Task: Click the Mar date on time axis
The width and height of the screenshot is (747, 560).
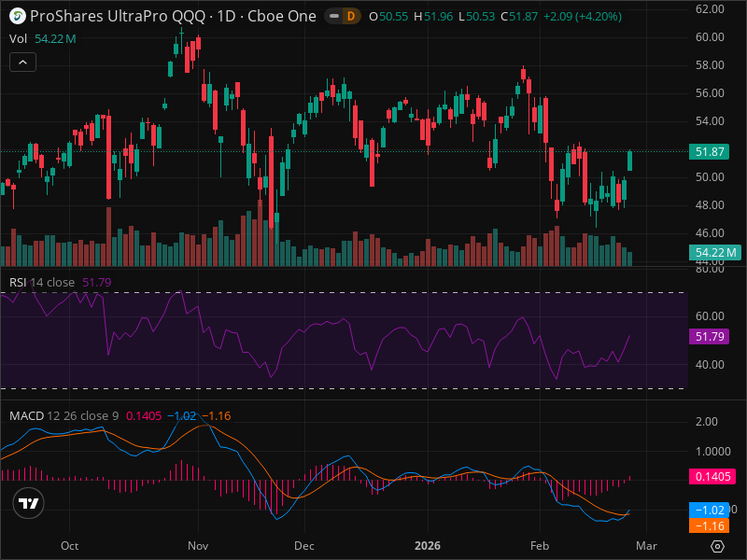Action: (x=646, y=546)
